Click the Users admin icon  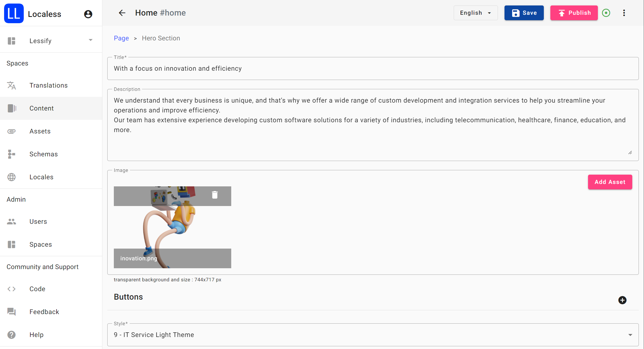pos(12,222)
